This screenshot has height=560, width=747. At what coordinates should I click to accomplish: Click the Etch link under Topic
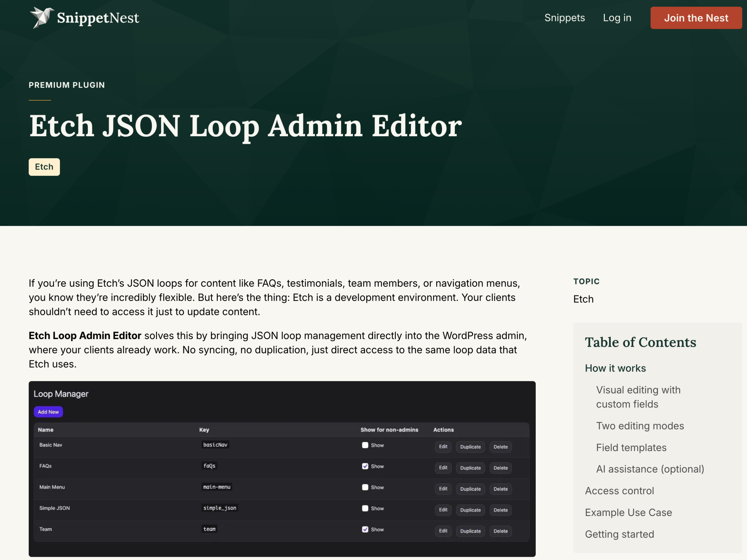pyautogui.click(x=584, y=299)
